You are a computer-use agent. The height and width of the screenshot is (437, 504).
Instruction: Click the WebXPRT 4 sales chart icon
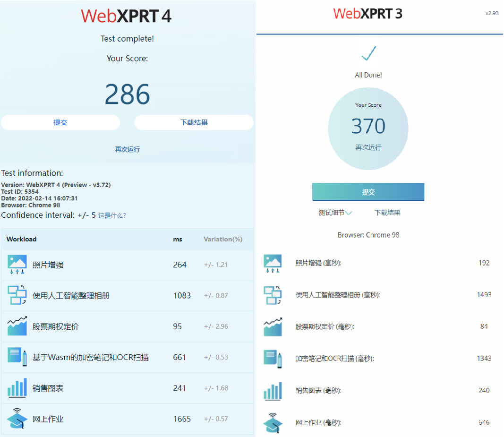pyautogui.click(x=17, y=388)
